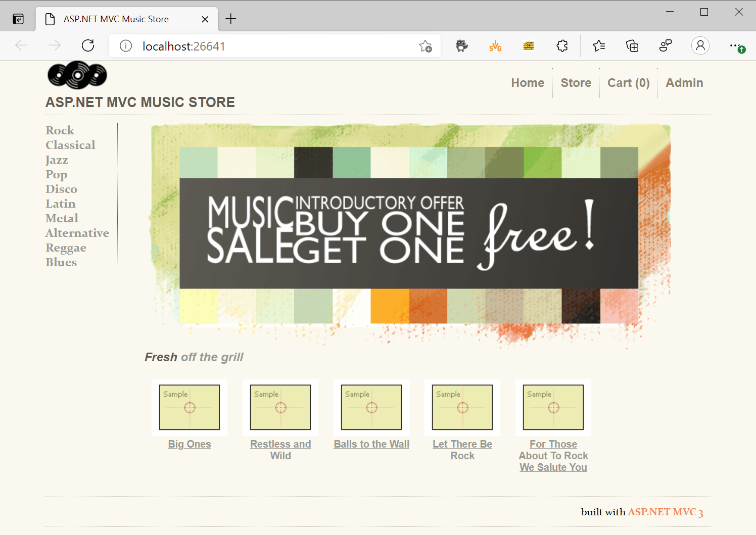Click the browser back arrow
Image resolution: width=756 pixels, height=535 pixels.
point(21,46)
